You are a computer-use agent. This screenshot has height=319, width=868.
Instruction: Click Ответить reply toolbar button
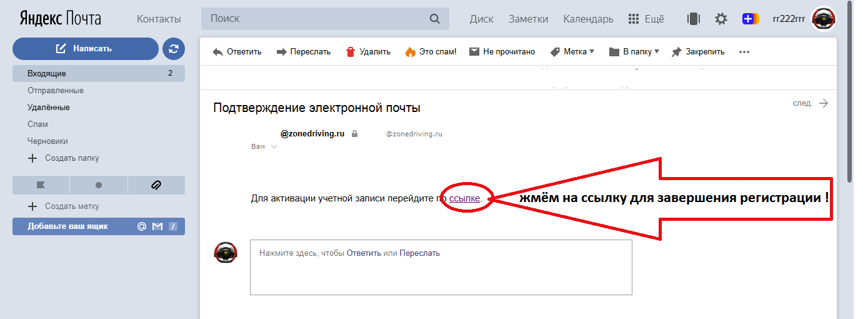point(237,52)
